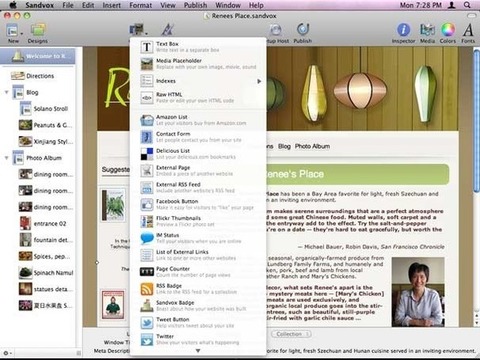
Task: Add a Tweet Button object
Action: tap(198, 322)
